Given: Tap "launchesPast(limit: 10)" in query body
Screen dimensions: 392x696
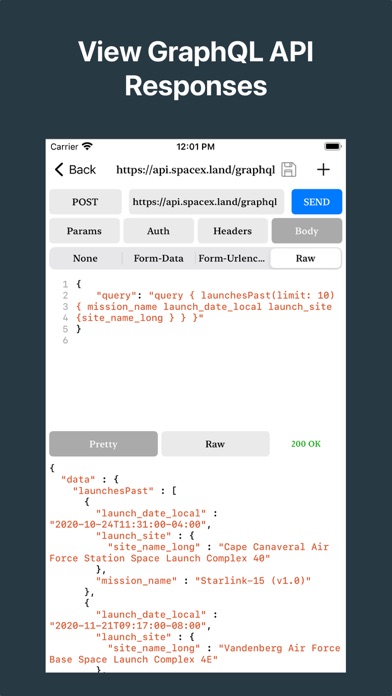Looking at the screenshot, I should coord(268,296).
